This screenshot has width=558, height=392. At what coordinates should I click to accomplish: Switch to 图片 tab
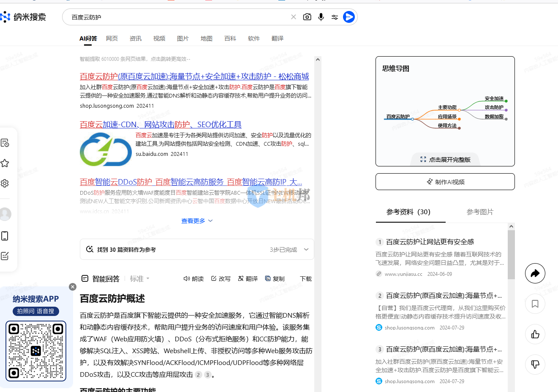pos(183,38)
